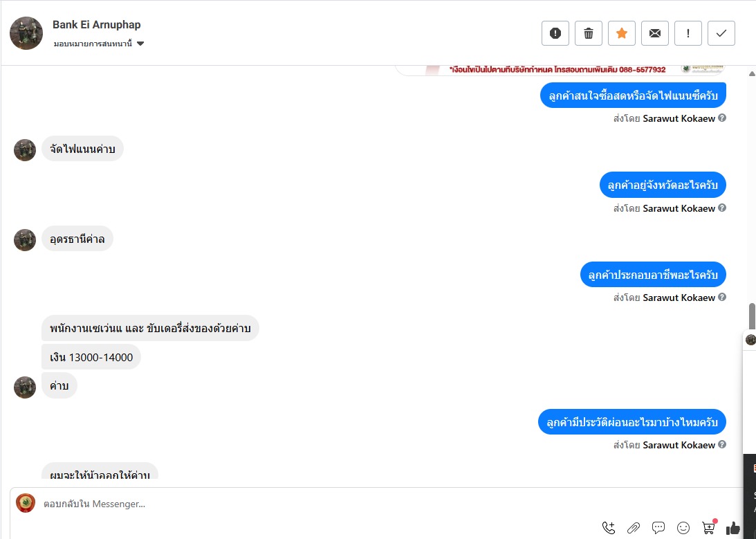Click the page avatar beside reply box
This screenshot has height=539, width=756.
pos(26,503)
